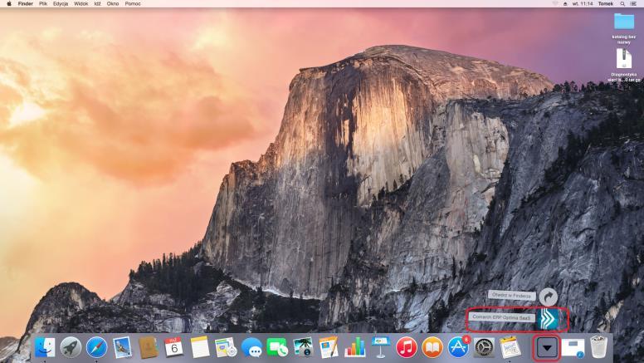
Task: Open the Widok menu
Action: coord(80,3)
